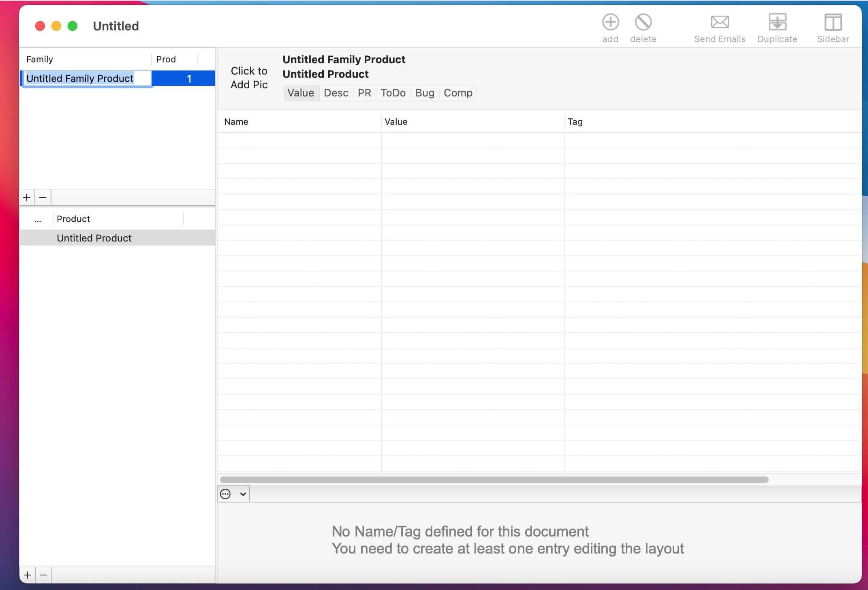Remove selected product with bottom minus
The width and height of the screenshot is (868, 590).
click(44, 575)
